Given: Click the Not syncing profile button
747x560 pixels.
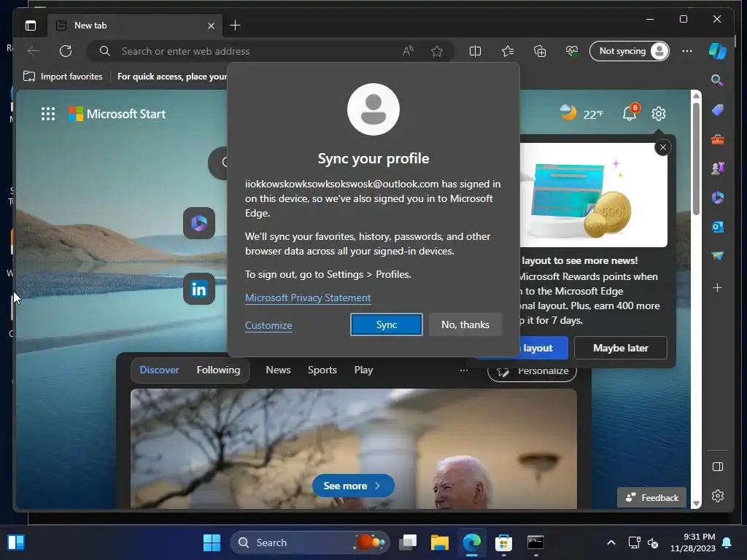Looking at the screenshot, I should click(630, 51).
